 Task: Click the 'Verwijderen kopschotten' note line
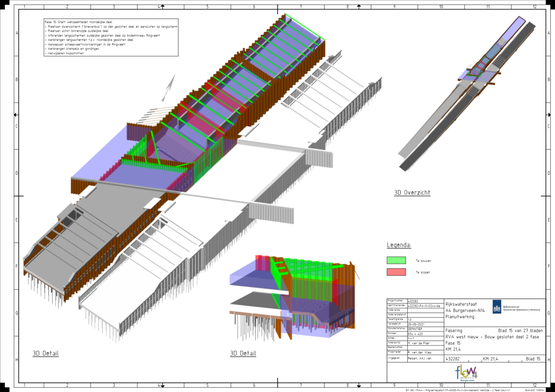click(x=65, y=53)
